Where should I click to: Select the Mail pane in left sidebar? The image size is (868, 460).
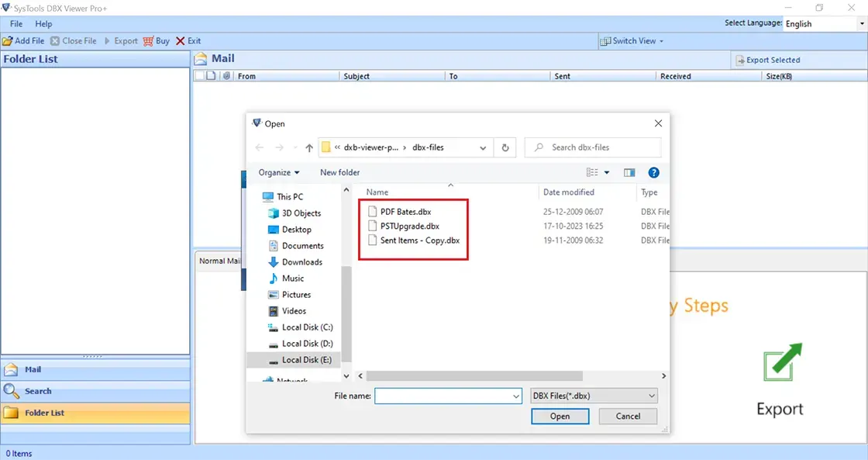pos(95,369)
